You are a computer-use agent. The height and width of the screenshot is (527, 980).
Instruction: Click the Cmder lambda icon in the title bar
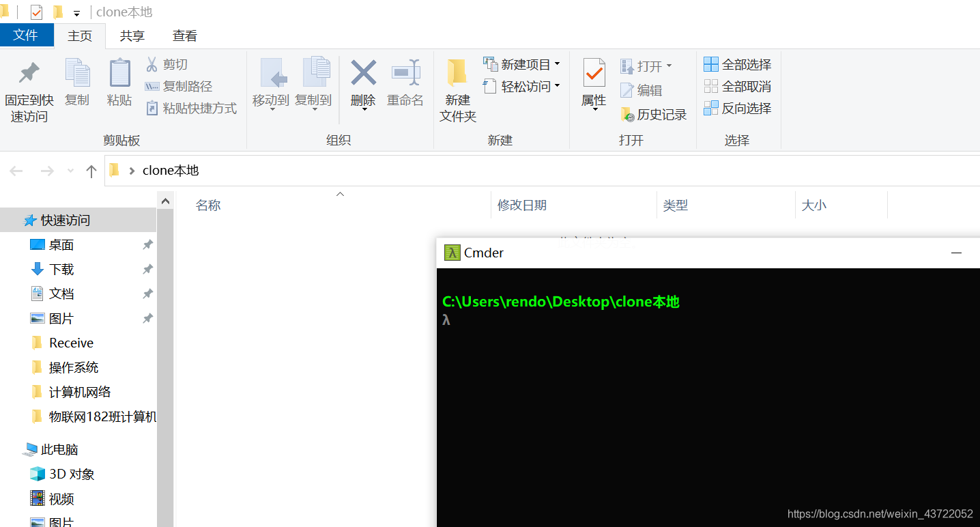pos(452,253)
